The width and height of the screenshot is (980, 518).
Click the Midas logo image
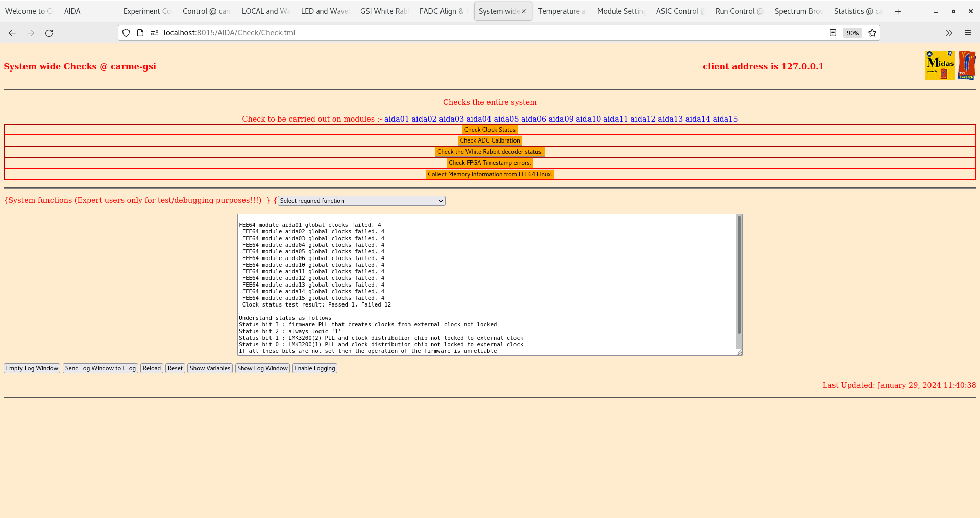pyautogui.click(x=939, y=65)
